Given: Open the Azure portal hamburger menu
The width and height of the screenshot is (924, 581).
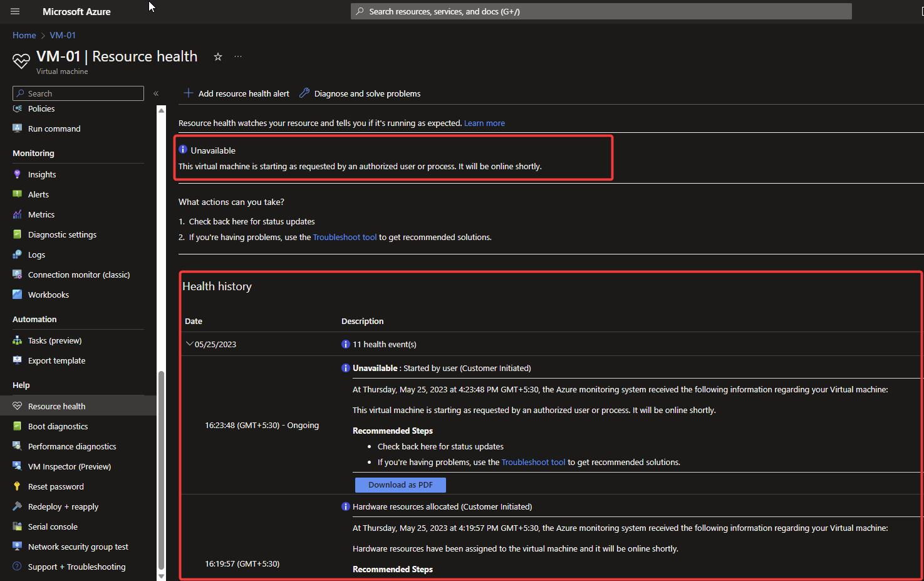Looking at the screenshot, I should click(x=15, y=11).
